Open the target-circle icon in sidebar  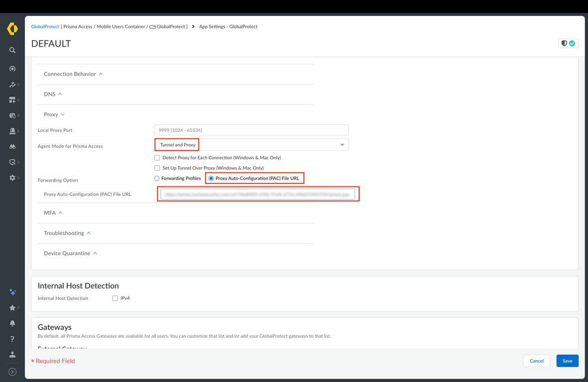click(x=12, y=69)
